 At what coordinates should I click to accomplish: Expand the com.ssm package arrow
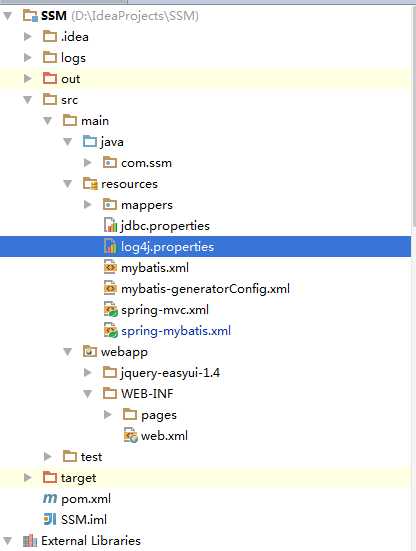click(87, 163)
